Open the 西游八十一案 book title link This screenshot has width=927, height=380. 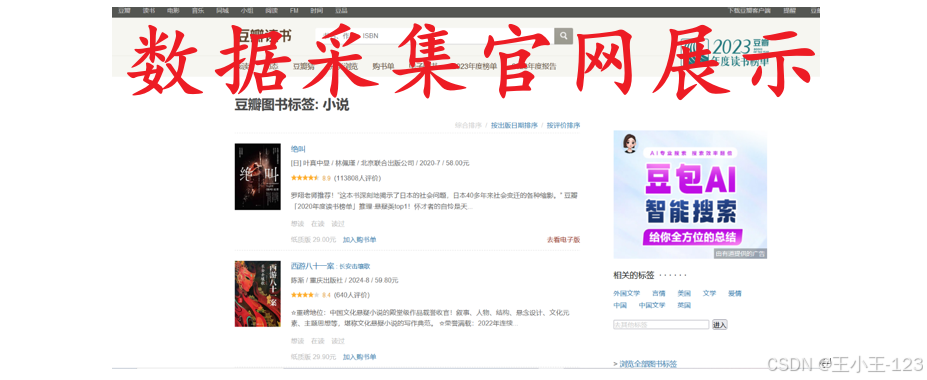[312, 266]
